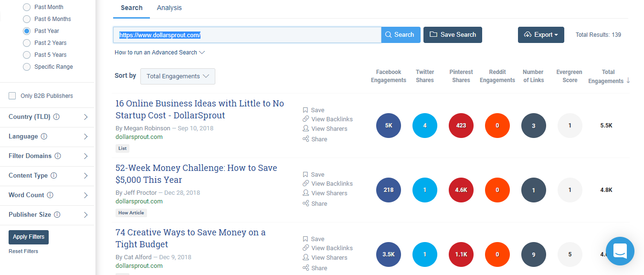Open the Total Engagements sort dropdown
The width and height of the screenshot is (644, 275).
coord(178,76)
